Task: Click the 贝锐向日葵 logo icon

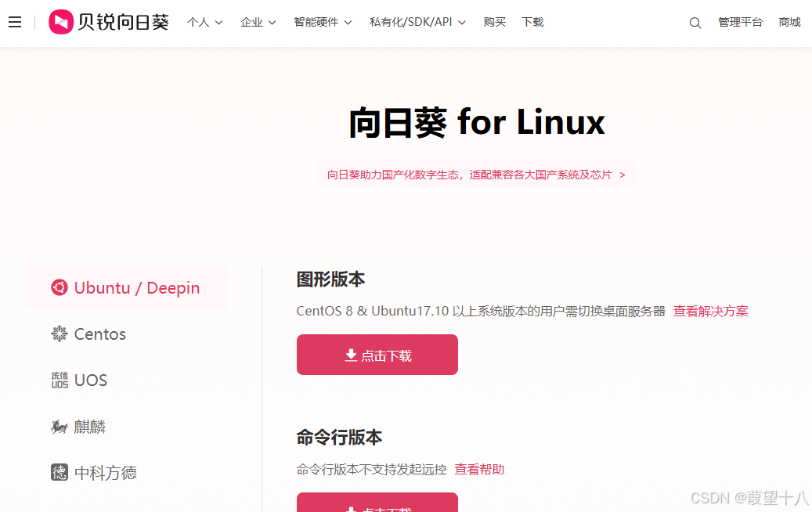Action: (x=61, y=22)
